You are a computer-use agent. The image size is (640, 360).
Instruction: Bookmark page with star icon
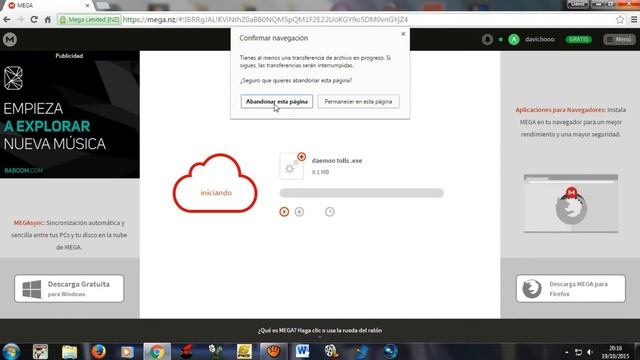[x=620, y=20]
